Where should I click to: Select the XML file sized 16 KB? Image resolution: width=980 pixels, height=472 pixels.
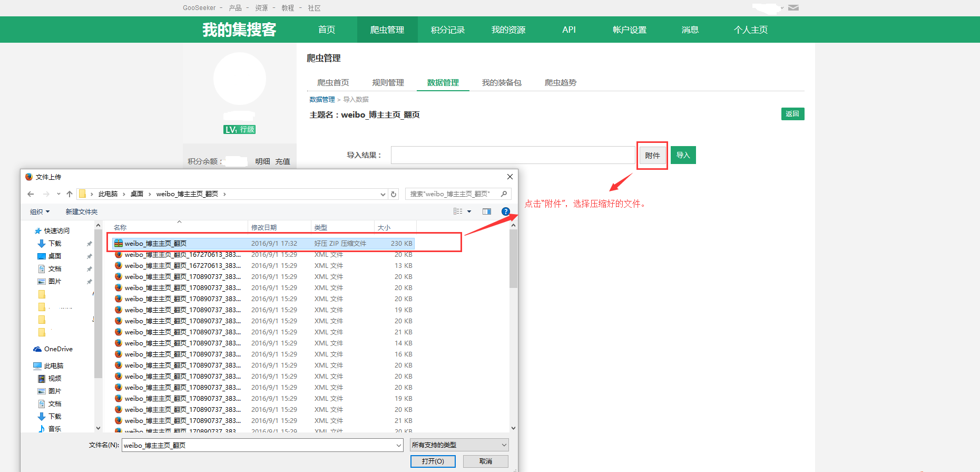pyautogui.click(x=263, y=354)
